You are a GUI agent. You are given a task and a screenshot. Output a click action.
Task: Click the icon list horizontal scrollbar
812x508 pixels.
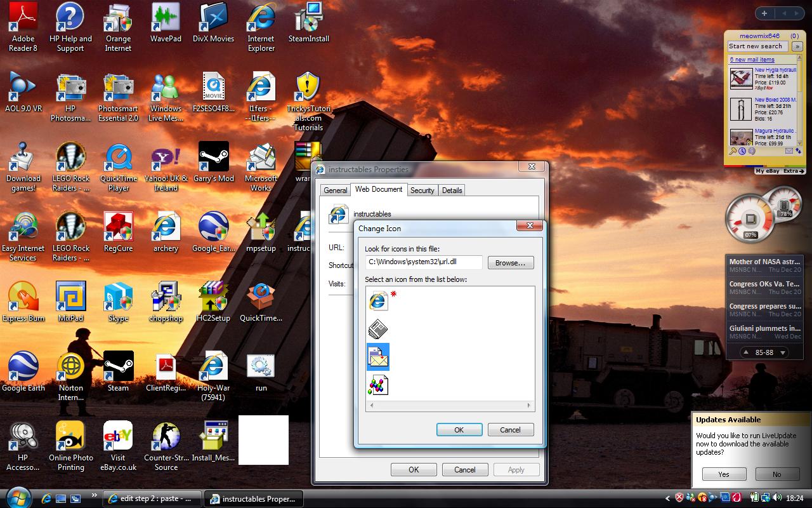[450, 405]
